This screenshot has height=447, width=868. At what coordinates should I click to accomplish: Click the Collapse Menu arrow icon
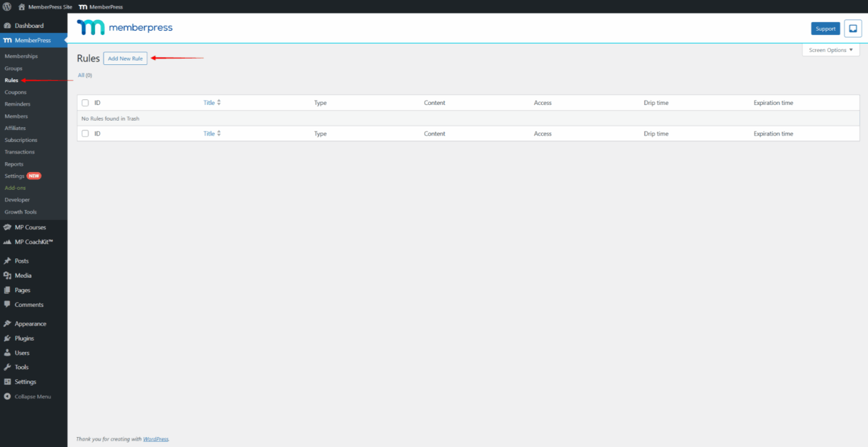click(x=7, y=396)
